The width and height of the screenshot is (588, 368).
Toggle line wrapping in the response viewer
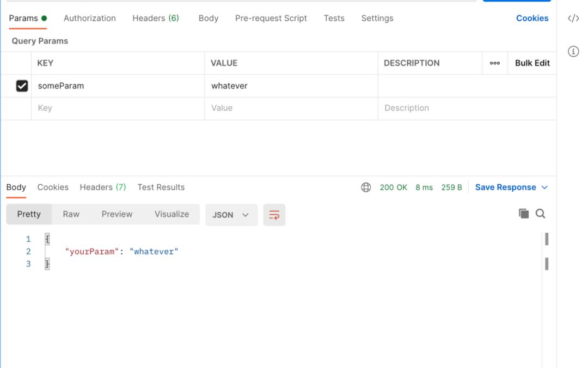tap(274, 214)
